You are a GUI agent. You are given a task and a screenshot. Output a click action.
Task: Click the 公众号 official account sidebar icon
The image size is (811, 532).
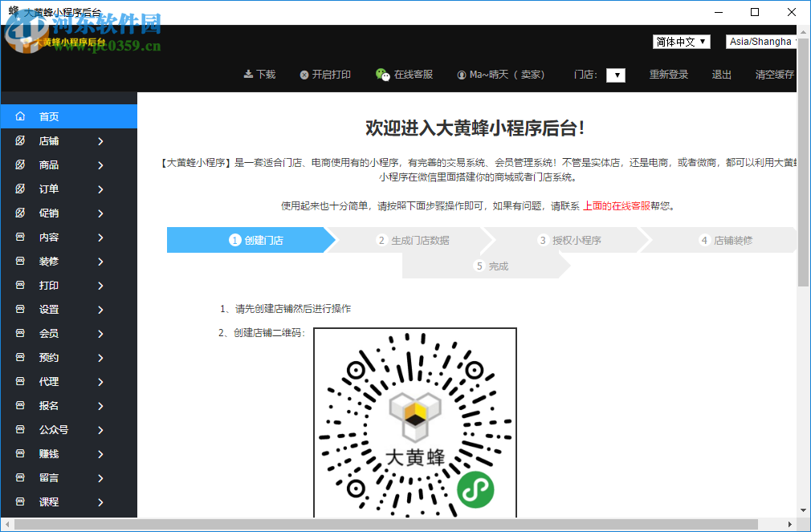click(19, 429)
